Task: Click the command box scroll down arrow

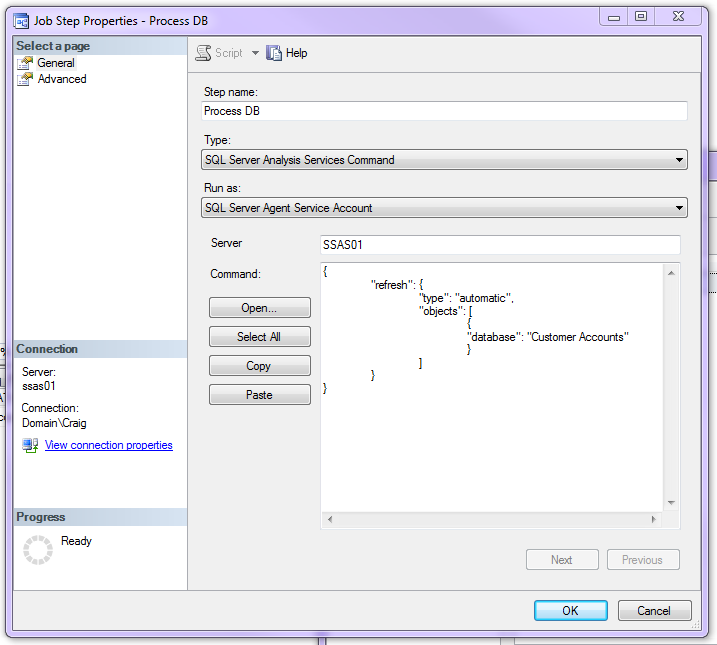Action: tap(671, 502)
